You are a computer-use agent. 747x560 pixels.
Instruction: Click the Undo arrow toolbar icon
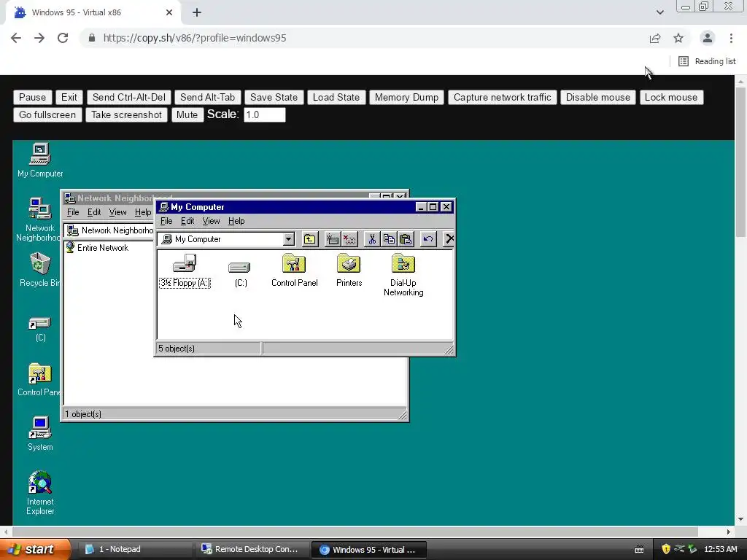(x=428, y=239)
